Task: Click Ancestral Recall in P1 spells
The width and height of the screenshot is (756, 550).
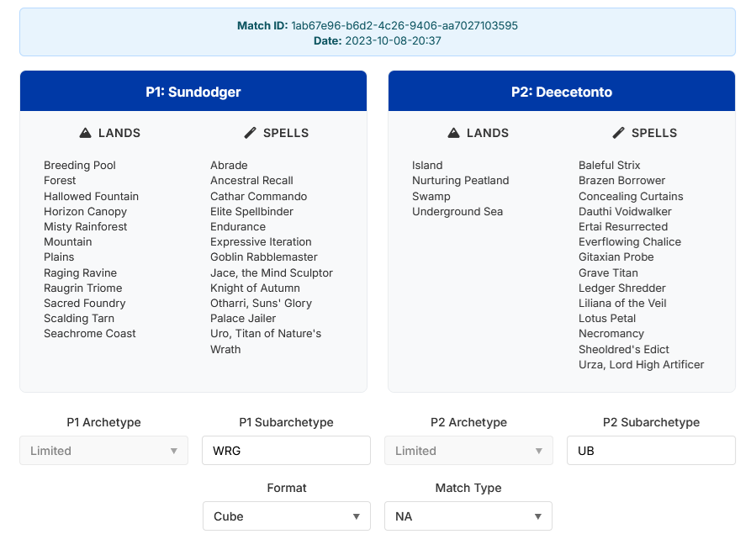Action: coord(251,180)
